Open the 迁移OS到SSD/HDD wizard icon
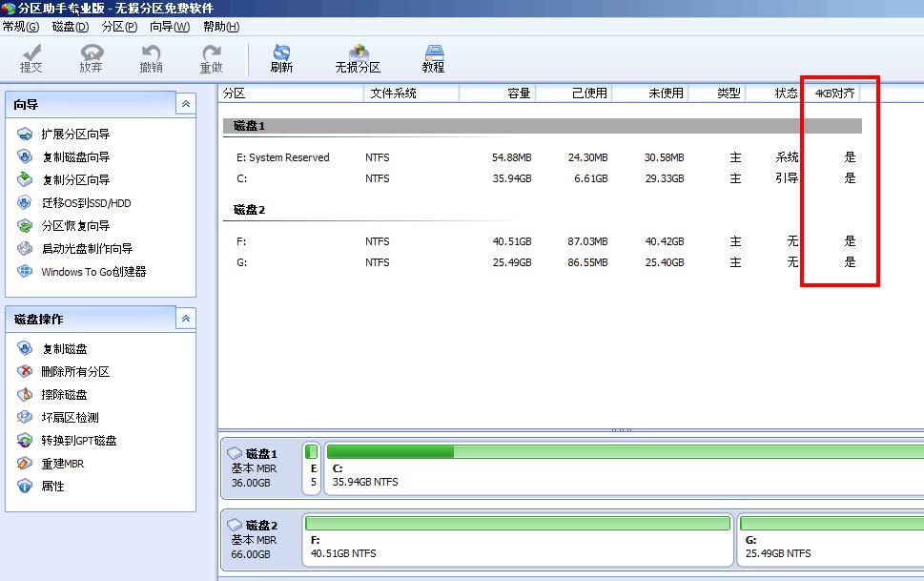 coord(86,202)
